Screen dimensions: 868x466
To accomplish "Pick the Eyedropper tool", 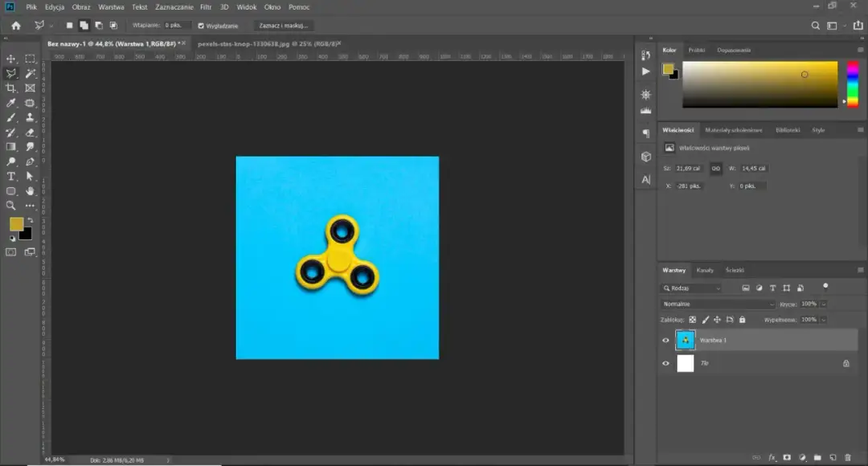I will pyautogui.click(x=10, y=100).
